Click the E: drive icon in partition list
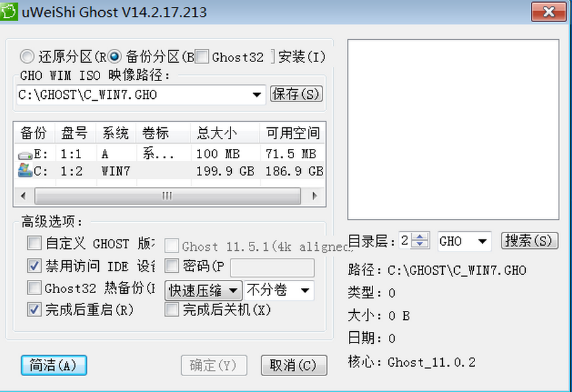 [25, 155]
